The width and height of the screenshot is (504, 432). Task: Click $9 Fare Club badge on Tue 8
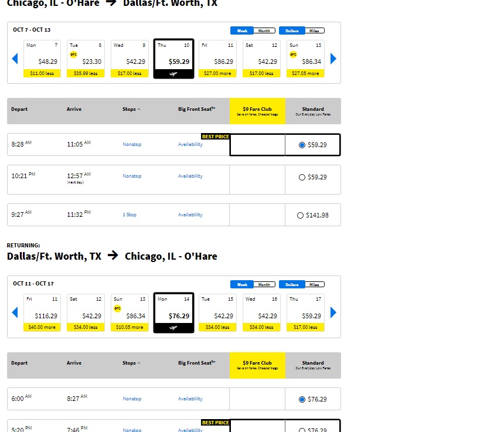(x=73, y=54)
